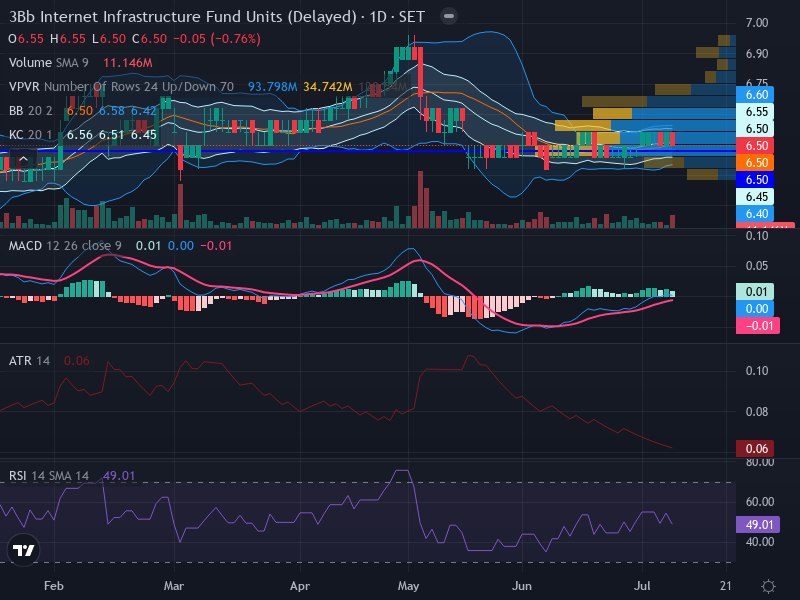This screenshot has width=800, height=600.
Task: Click the pink -0.01 MACD axis label
Action: (x=758, y=326)
